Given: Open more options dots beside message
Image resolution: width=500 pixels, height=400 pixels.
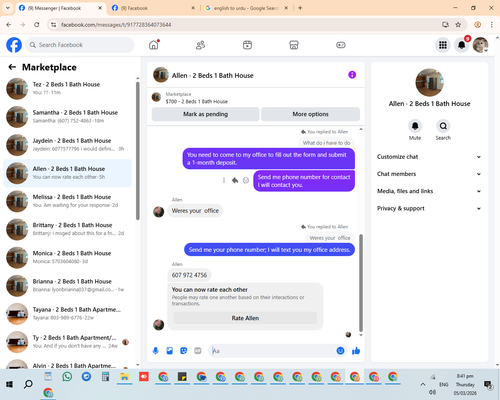Looking at the screenshot, I should [224, 180].
